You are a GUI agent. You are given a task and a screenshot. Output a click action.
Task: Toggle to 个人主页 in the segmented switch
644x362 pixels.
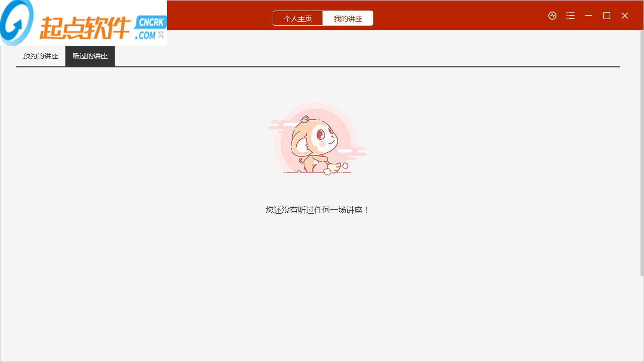(297, 18)
